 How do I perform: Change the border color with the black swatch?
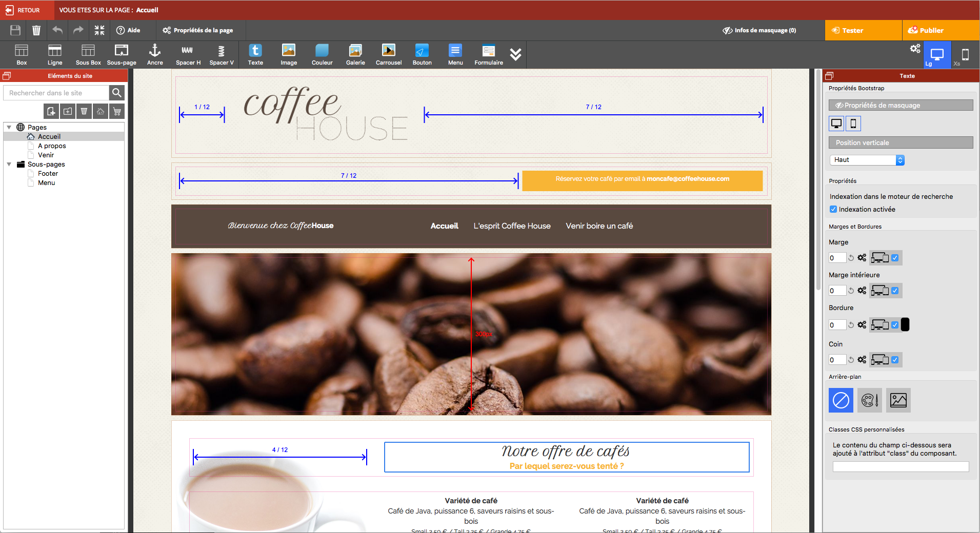(x=905, y=324)
